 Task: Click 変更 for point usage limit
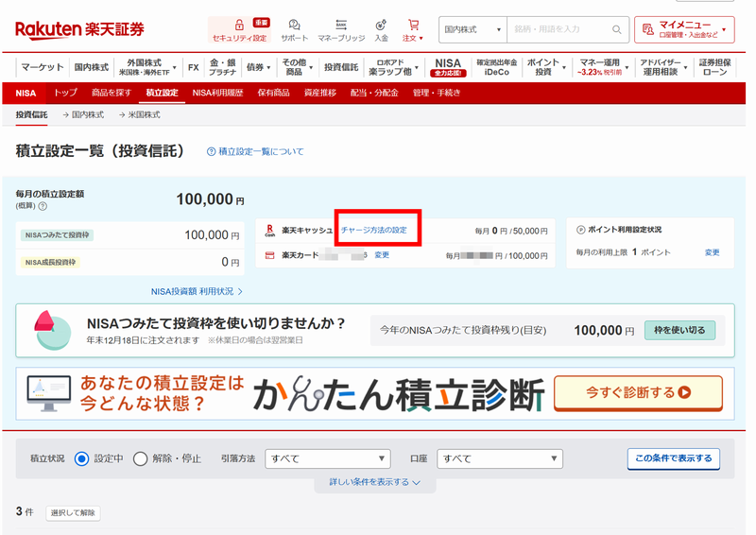(713, 252)
